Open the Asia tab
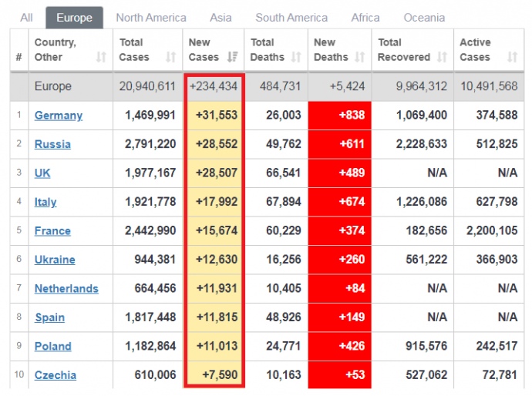532x396 pixels. click(221, 18)
